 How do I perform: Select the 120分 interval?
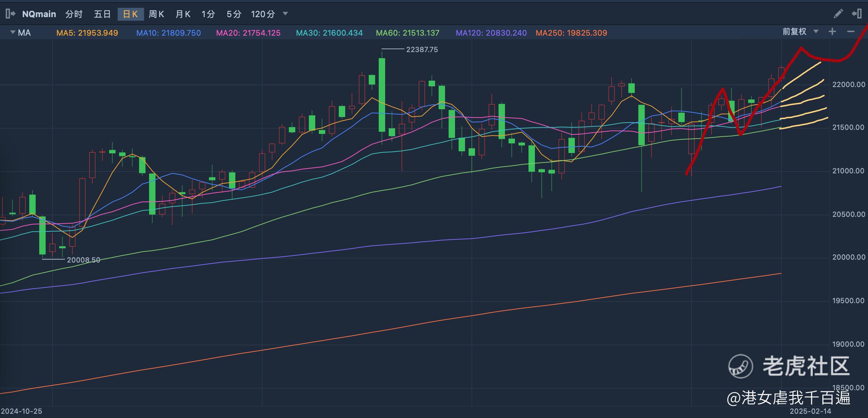[x=263, y=14]
